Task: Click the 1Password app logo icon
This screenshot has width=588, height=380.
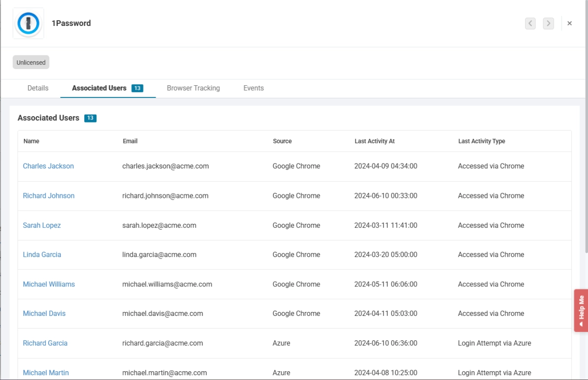Action: pyautogui.click(x=28, y=23)
